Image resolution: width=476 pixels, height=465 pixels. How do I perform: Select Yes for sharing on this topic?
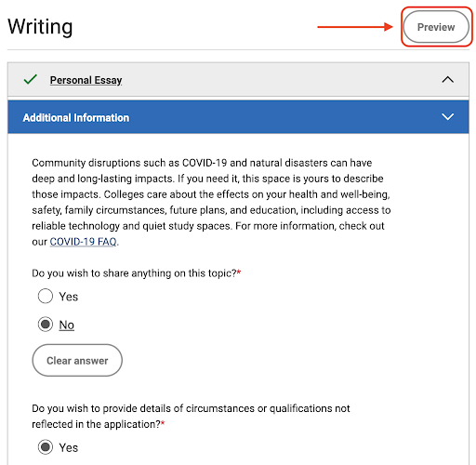pyautogui.click(x=46, y=296)
